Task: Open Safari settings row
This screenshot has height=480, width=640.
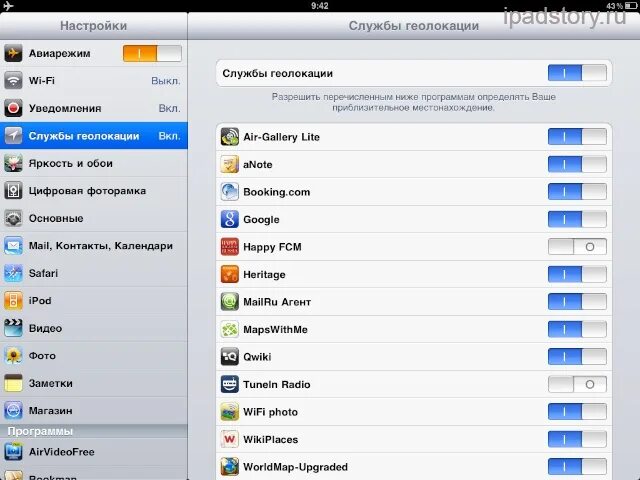Action: tap(93, 273)
